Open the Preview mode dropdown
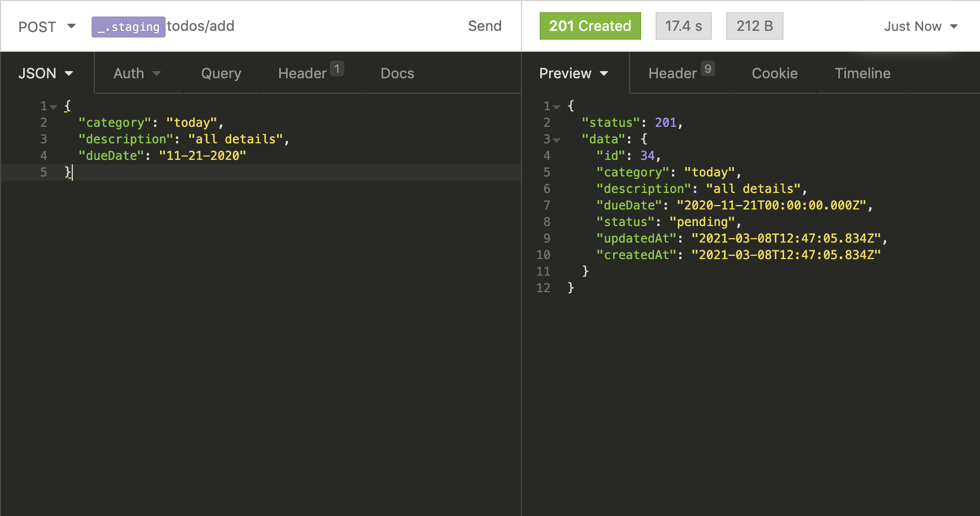The image size is (980, 516). click(574, 73)
